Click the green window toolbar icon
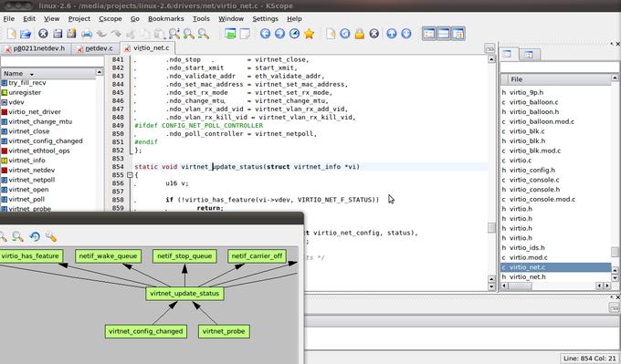 (230, 34)
